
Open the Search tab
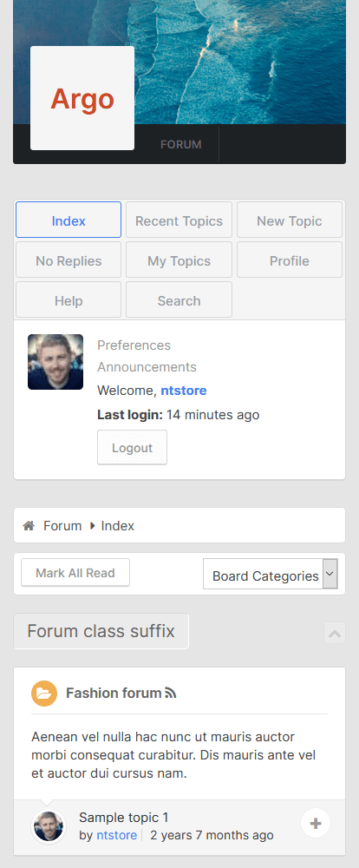[179, 299]
